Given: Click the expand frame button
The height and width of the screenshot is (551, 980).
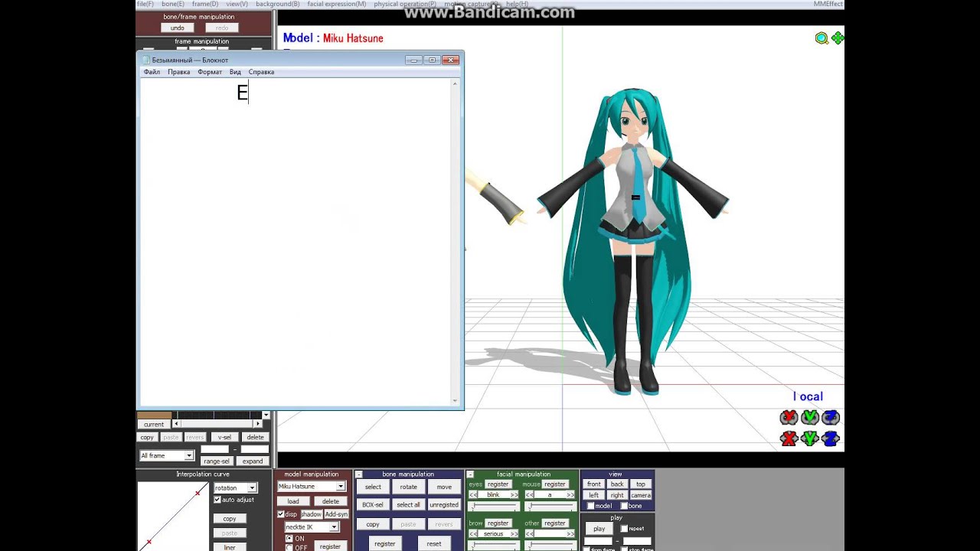Looking at the screenshot, I should pos(253,461).
